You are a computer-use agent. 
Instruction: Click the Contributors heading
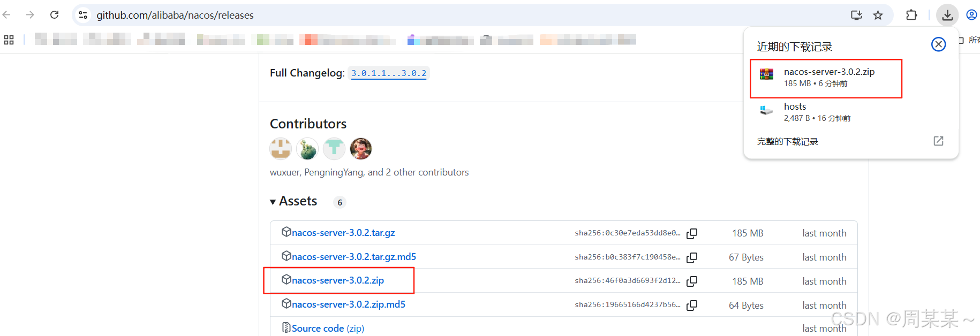[x=308, y=124]
